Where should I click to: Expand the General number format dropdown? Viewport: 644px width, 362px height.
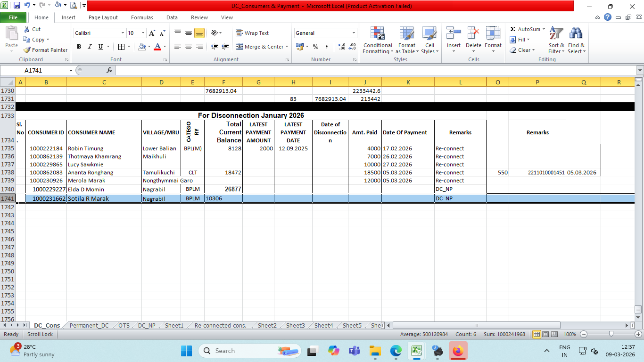[x=354, y=33]
